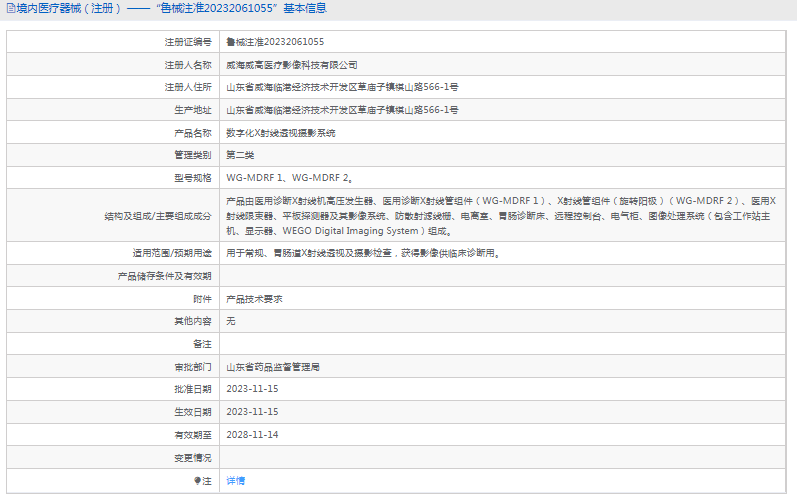Select product name 数字化X射线透视摄影系统
Image resolution: width=797 pixels, height=497 pixels.
(x=281, y=133)
